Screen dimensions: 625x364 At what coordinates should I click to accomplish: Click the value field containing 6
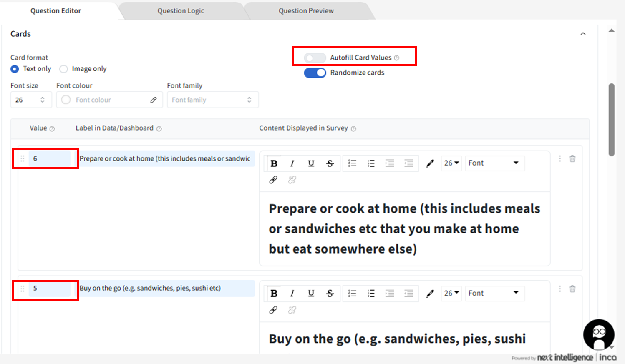49,158
